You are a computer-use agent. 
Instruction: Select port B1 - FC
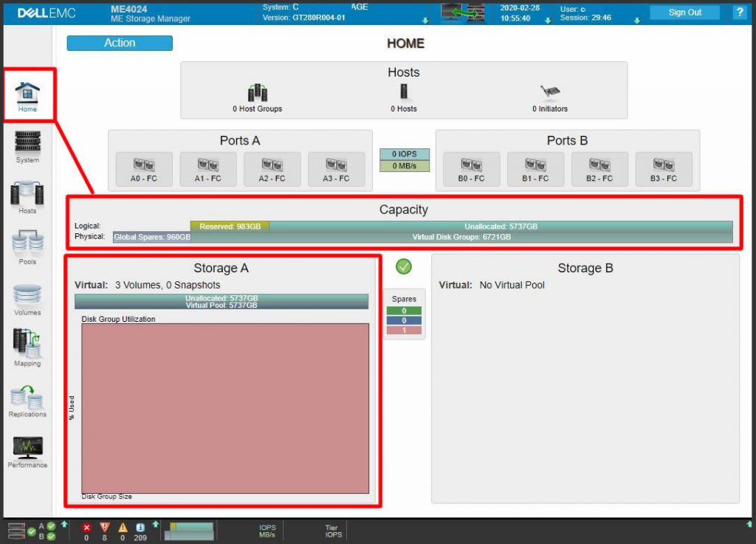click(535, 169)
